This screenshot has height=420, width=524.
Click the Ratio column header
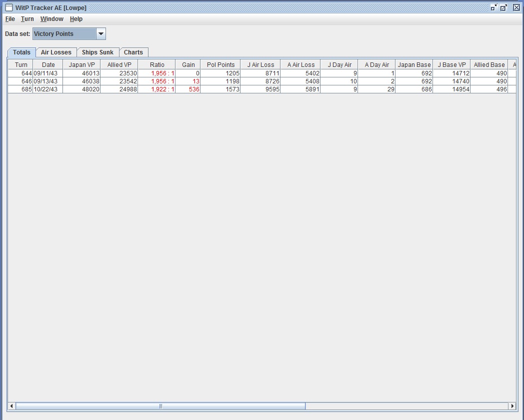(x=156, y=65)
